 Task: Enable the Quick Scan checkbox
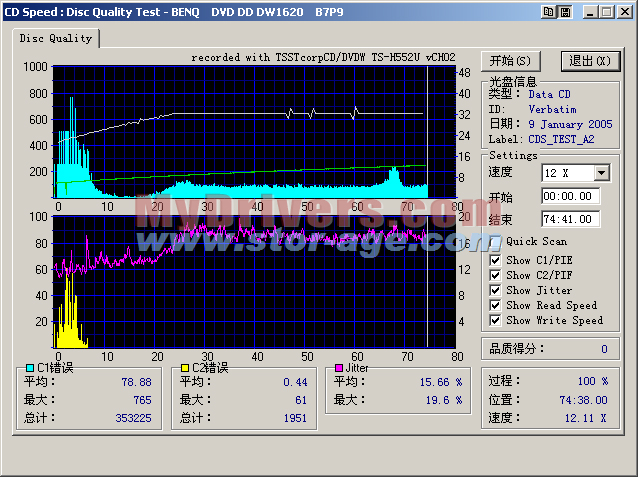coord(496,241)
